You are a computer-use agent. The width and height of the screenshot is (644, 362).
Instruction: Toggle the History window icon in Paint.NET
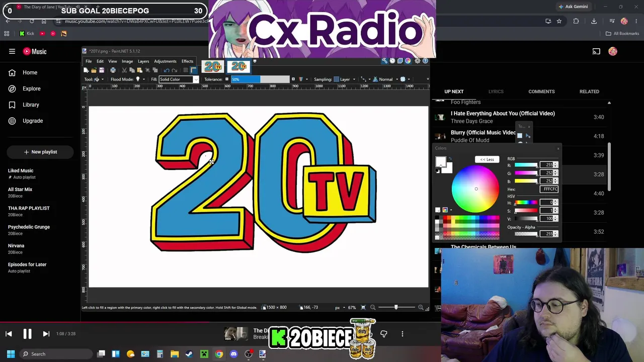tap(392, 61)
